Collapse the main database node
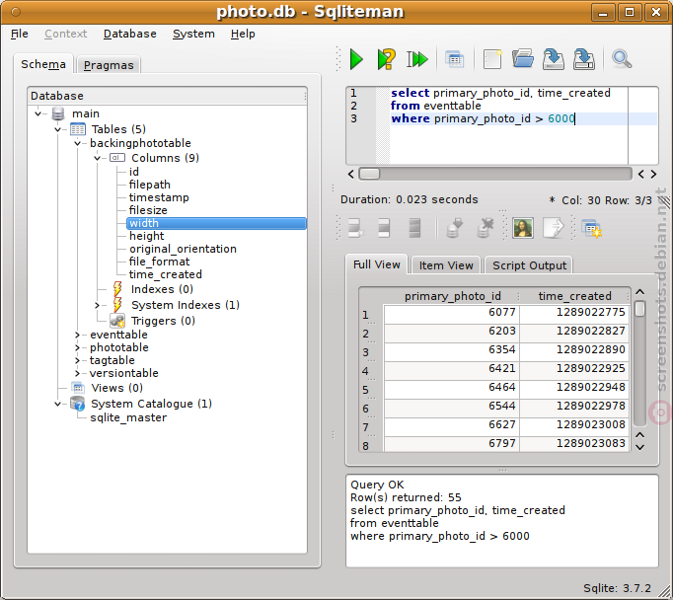Image resolution: width=673 pixels, height=600 pixels. click(x=38, y=114)
